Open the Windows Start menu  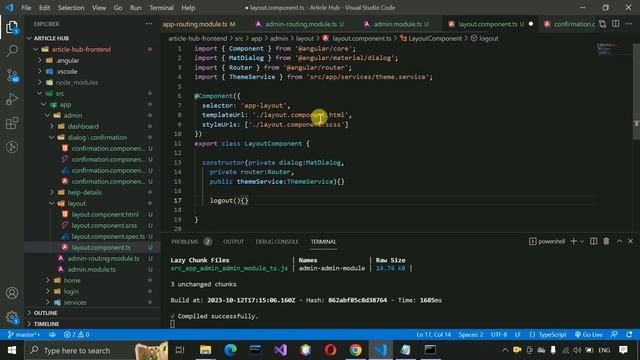click(x=12, y=350)
